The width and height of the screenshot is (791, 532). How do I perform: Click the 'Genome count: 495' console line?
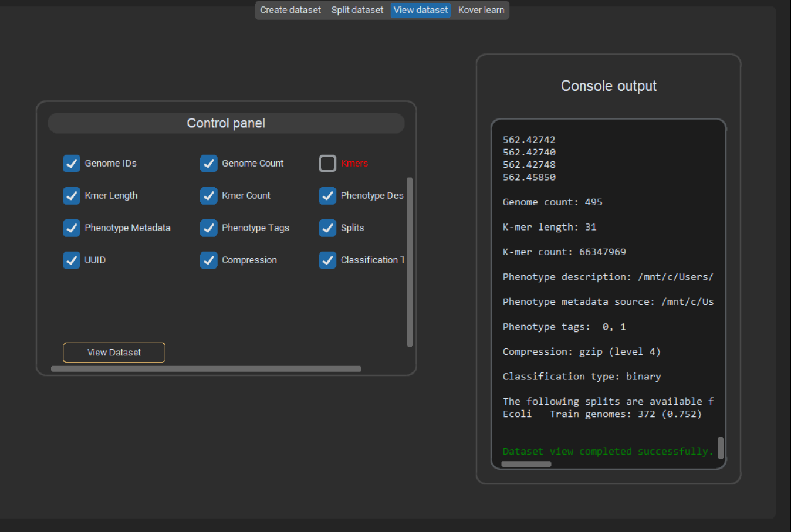coord(552,202)
